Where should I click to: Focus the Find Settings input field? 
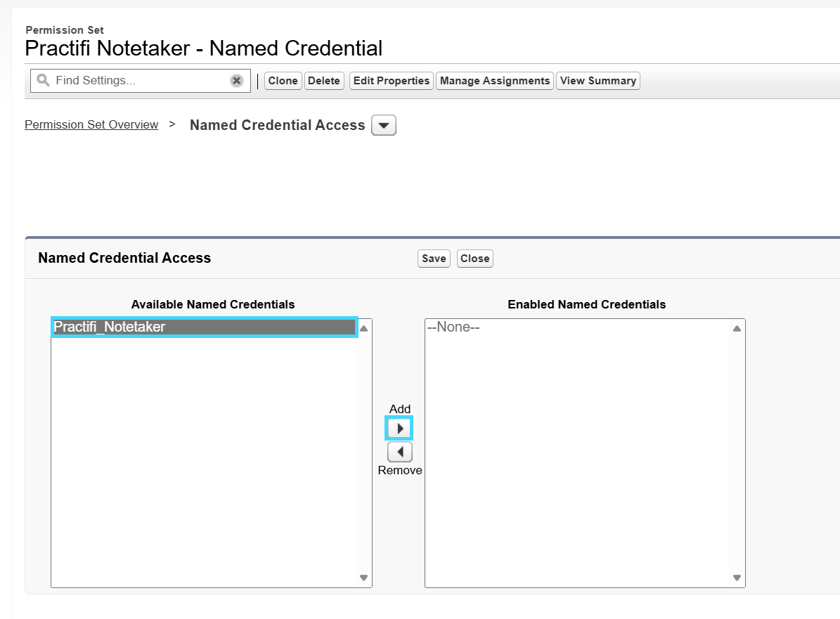click(141, 80)
